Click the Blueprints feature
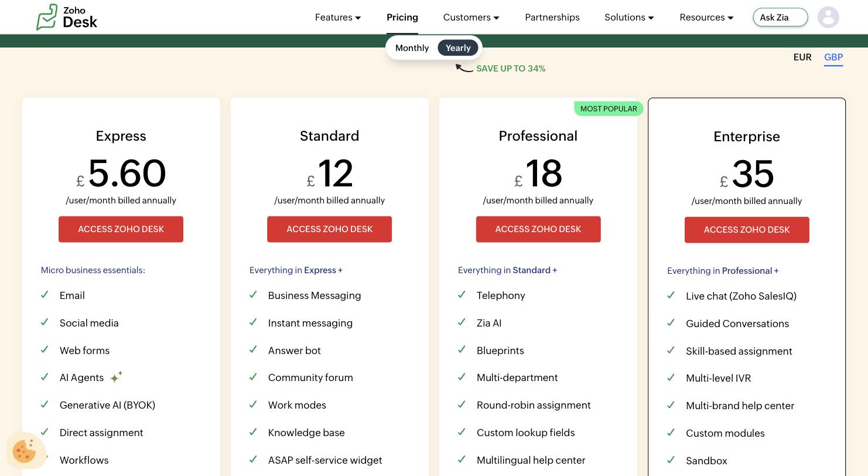Screen dimensions: 868x476 pos(500,351)
